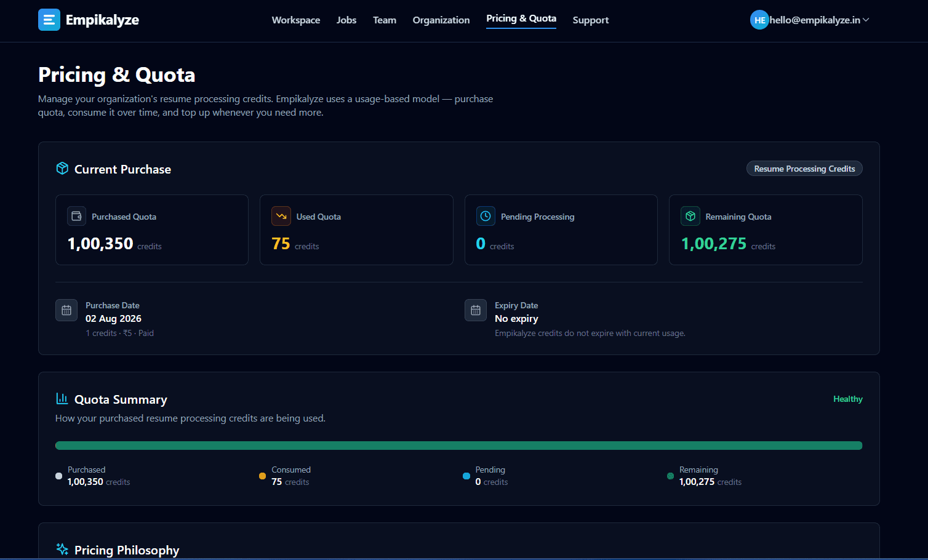This screenshot has width=928, height=560.
Task: Click the Expiry Date calendar icon
Action: pyautogui.click(x=476, y=310)
